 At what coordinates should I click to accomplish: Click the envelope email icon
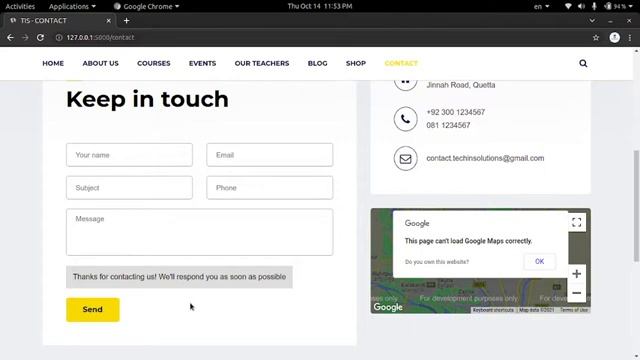405,158
